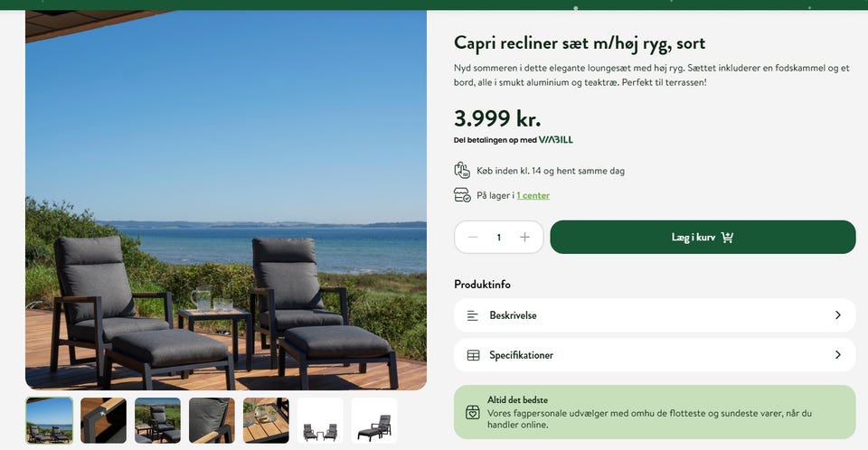This screenshot has width=868, height=450.
Task: Add product with Læg i kurv button
Action: 703,238
